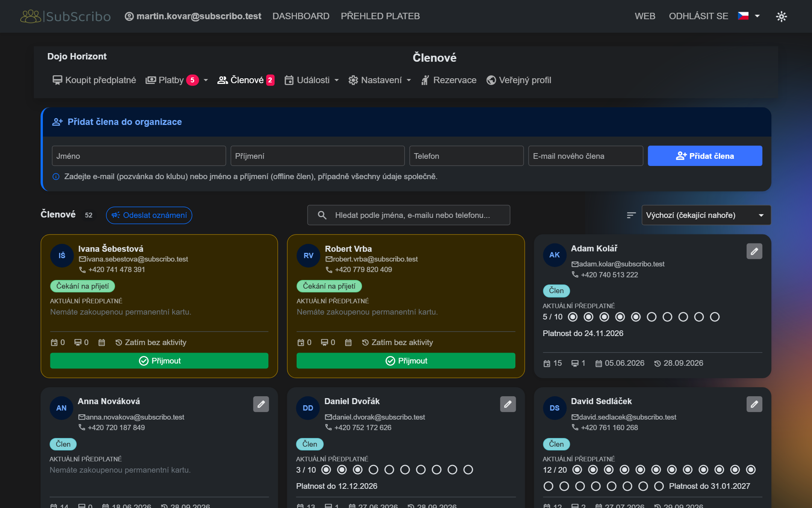Viewport: 812px width, 508px height.
Task: Click the calendar icon showing 15 on Adam Kolář's card
Action: [547, 363]
